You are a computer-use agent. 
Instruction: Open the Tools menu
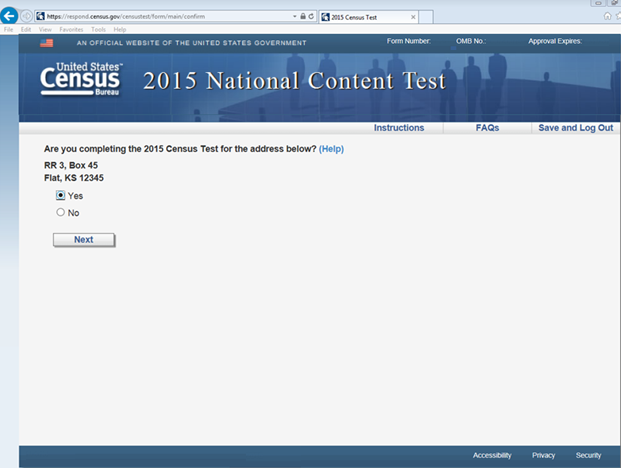point(98,29)
